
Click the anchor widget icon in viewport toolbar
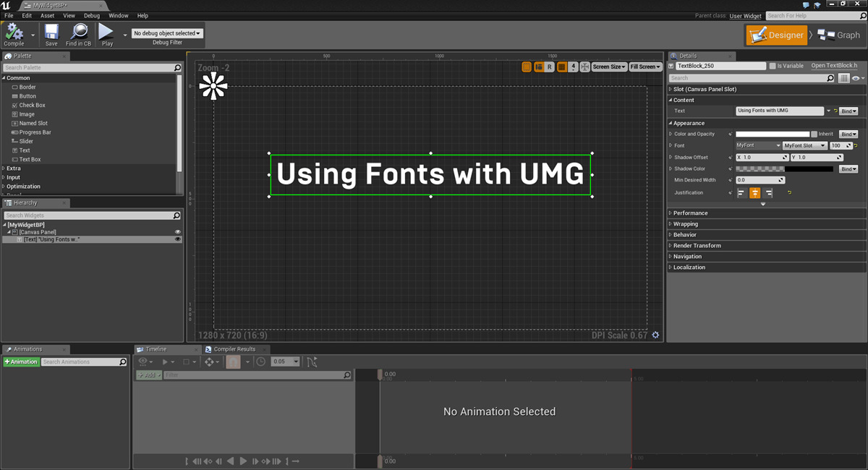[584, 66]
